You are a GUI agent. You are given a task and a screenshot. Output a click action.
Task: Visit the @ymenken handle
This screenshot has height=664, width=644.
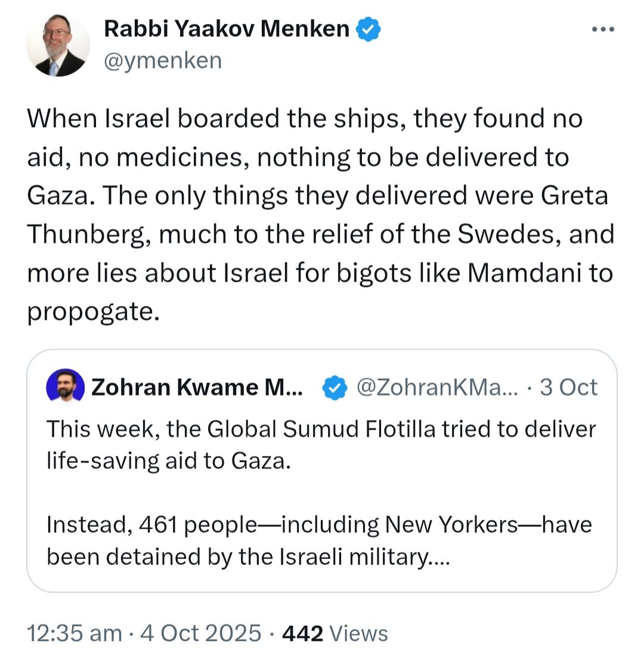click(163, 60)
